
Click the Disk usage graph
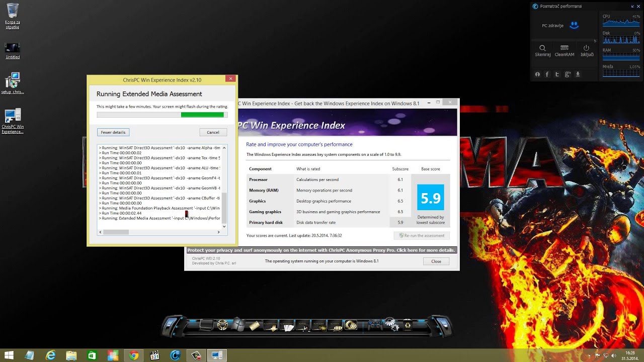[621, 39]
